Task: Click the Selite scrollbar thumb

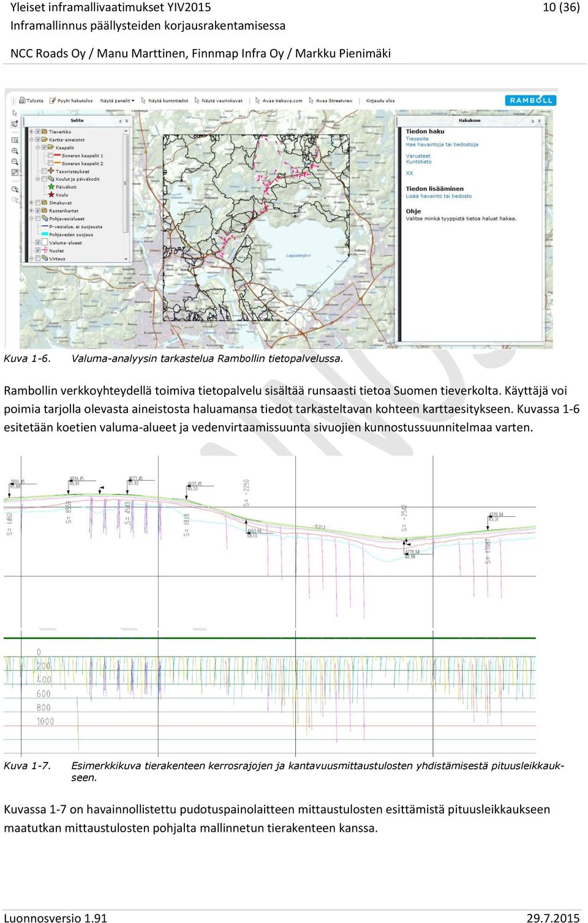Action: pyautogui.click(x=126, y=183)
